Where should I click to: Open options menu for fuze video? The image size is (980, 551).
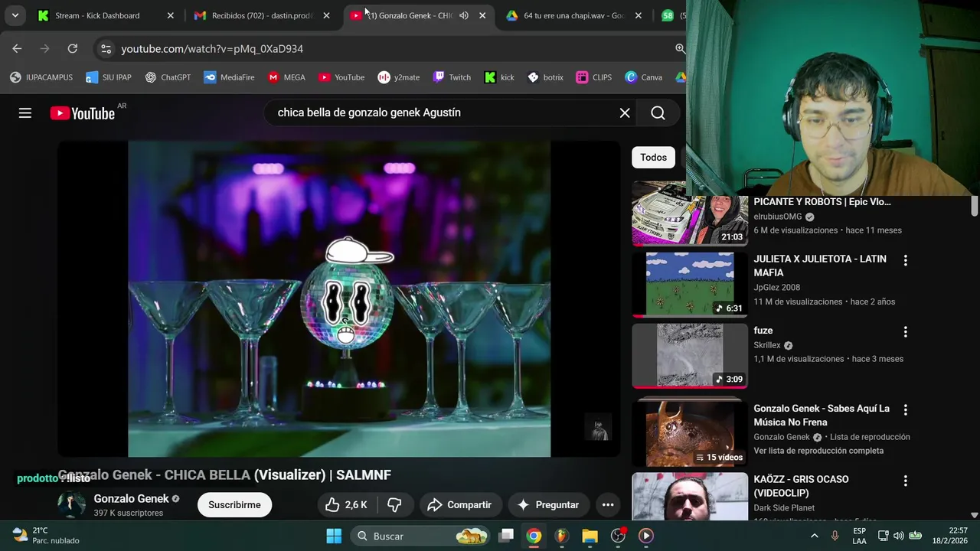905,331
